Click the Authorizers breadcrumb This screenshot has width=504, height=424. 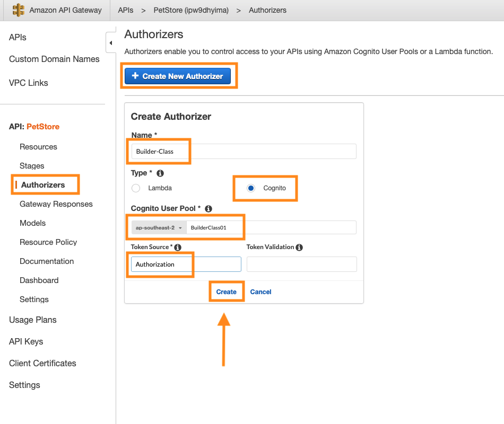tap(267, 10)
